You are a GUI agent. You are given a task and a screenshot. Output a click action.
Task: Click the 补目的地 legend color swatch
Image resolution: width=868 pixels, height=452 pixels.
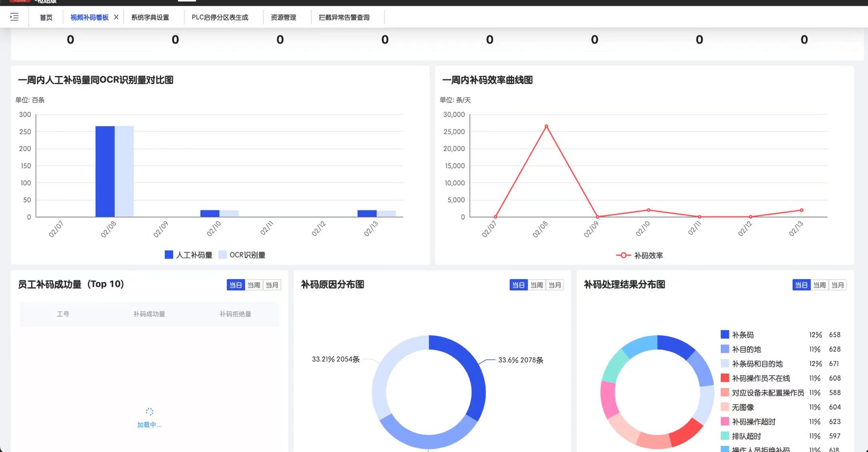[725, 349]
